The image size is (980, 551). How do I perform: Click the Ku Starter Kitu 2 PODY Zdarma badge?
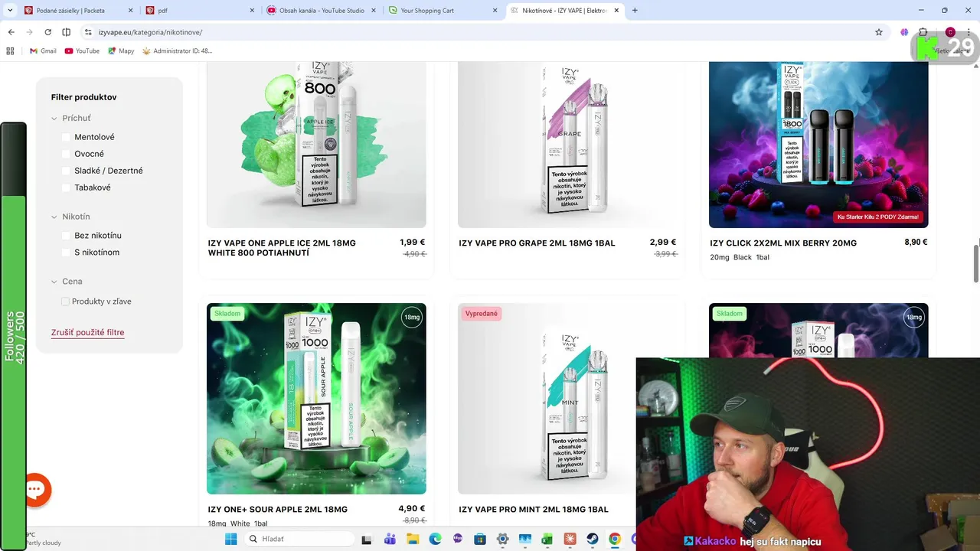pyautogui.click(x=878, y=217)
